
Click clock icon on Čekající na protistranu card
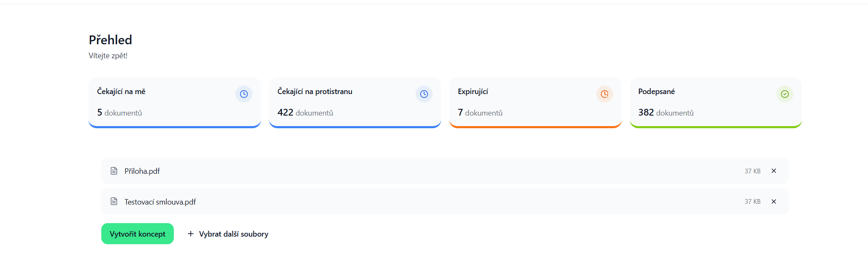424,94
